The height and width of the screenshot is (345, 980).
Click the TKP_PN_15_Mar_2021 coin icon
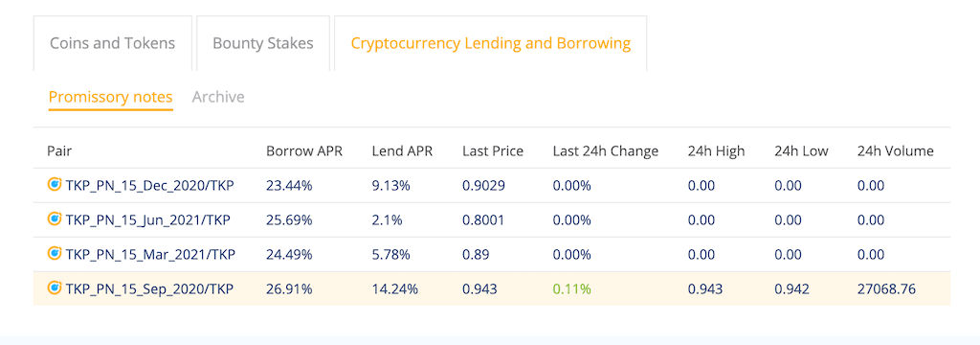[x=55, y=254]
